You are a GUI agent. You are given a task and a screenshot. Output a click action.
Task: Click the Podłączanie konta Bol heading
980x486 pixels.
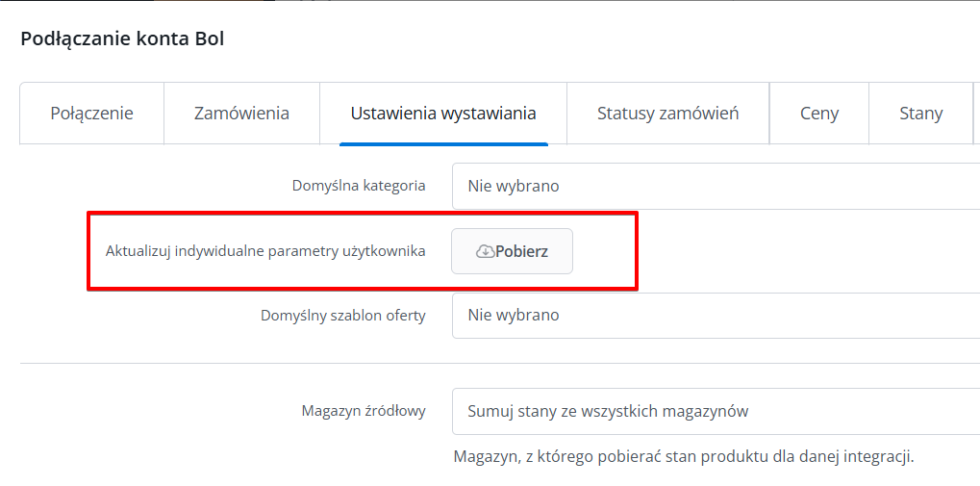click(122, 38)
